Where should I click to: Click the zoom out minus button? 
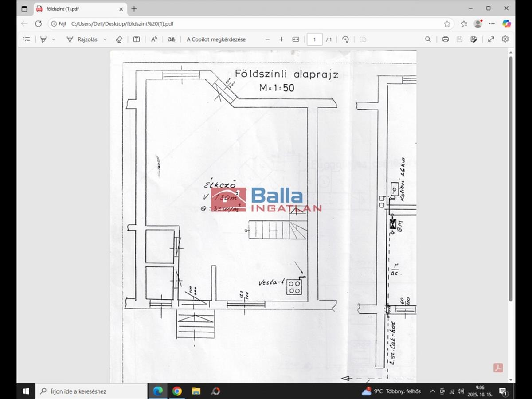tap(267, 39)
